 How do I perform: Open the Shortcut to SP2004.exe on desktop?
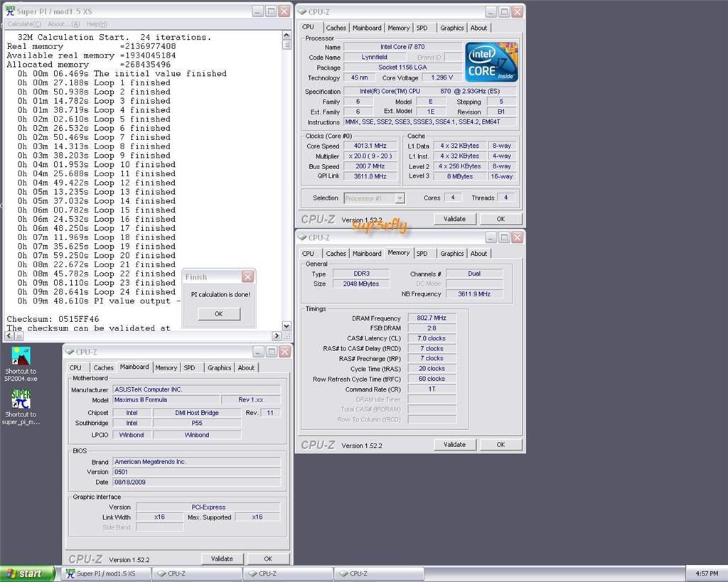click(19, 357)
